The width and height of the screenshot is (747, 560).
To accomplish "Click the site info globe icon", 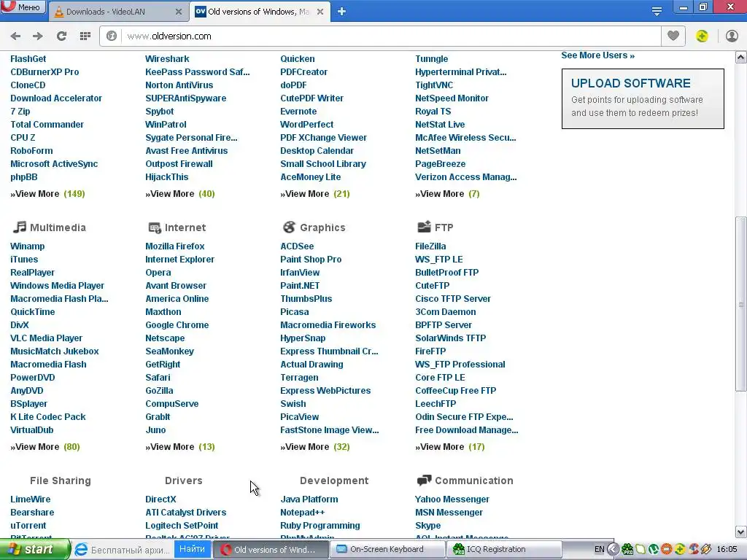I will 112,36.
